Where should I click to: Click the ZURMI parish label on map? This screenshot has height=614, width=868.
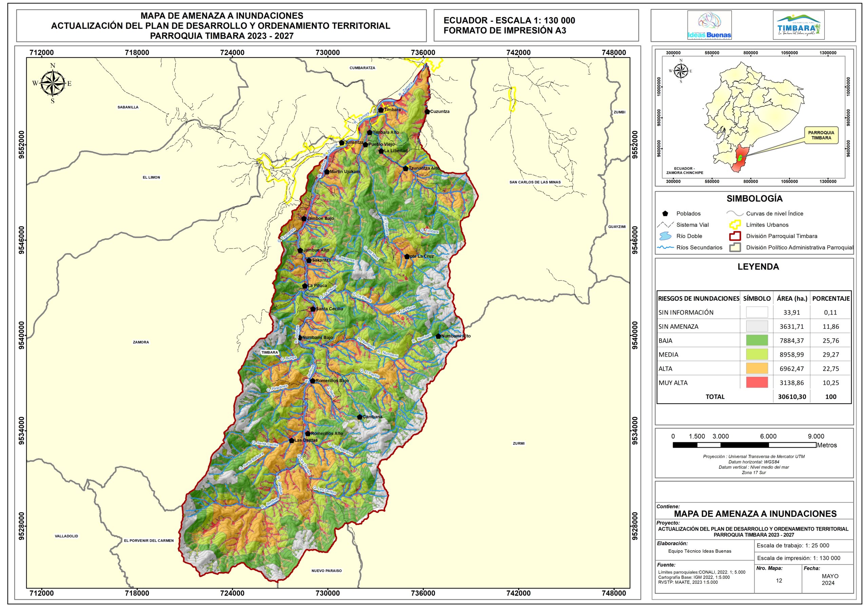tap(519, 443)
